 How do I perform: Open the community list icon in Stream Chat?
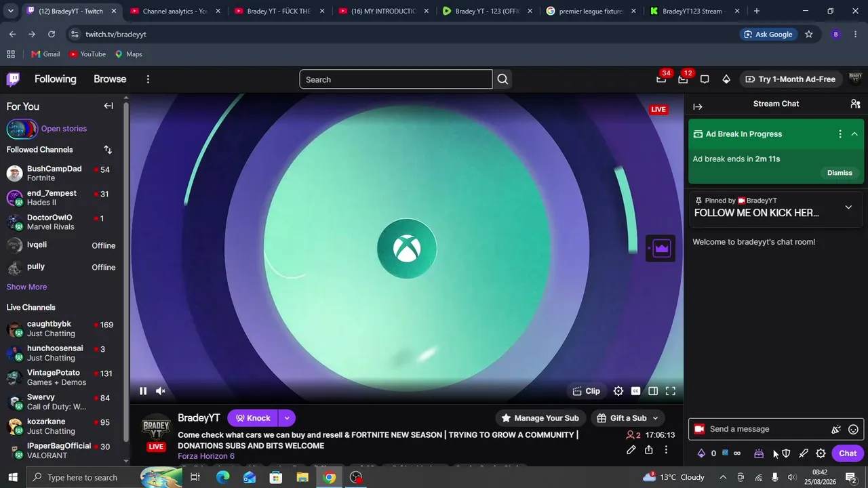tap(855, 104)
